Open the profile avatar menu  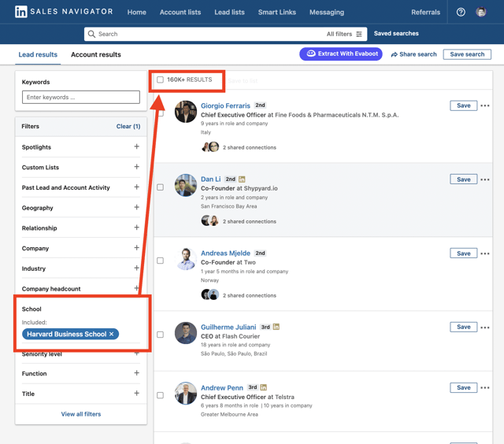click(x=481, y=13)
